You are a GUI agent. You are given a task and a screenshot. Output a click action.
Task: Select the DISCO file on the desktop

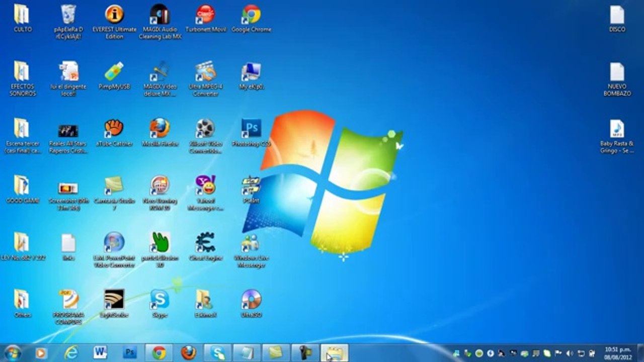click(617, 19)
